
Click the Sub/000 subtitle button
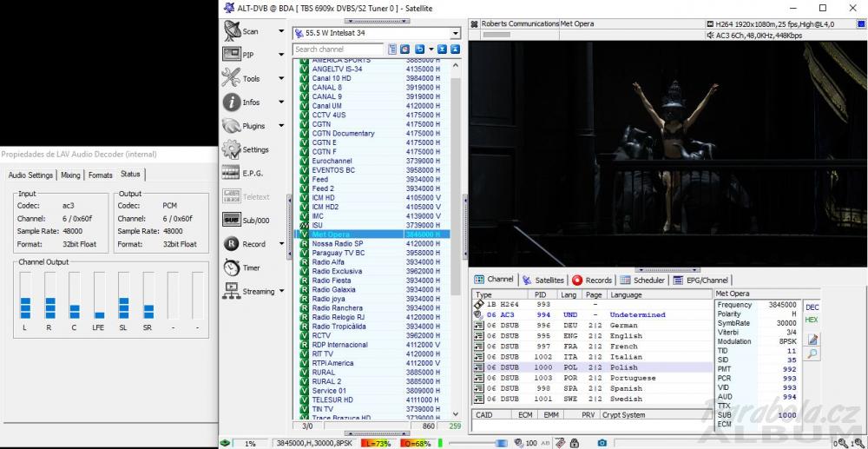click(246, 221)
